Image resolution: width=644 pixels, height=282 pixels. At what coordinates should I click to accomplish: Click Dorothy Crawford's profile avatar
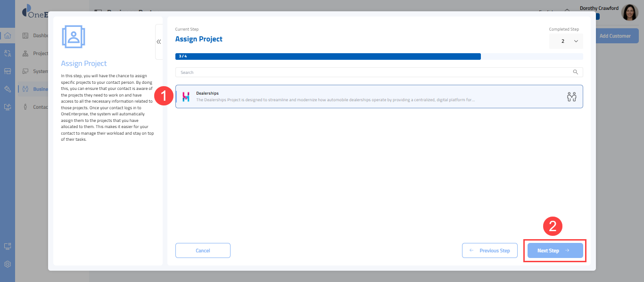(x=629, y=13)
